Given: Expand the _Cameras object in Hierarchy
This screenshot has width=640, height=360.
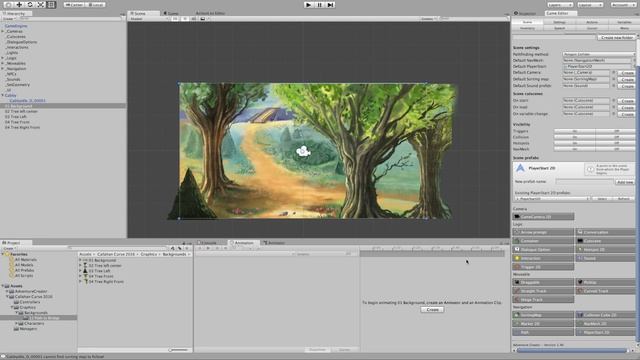Looking at the screenshot, I should coord(3,31).
